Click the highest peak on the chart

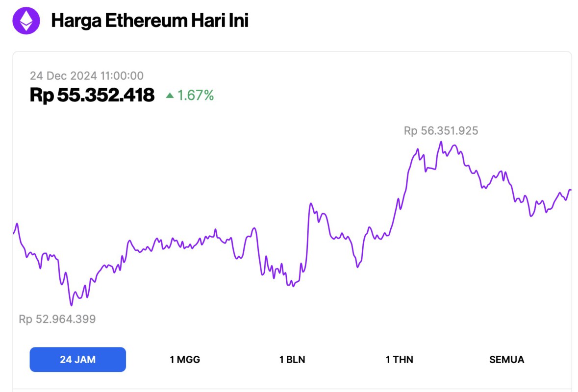[x=441, y=141]
